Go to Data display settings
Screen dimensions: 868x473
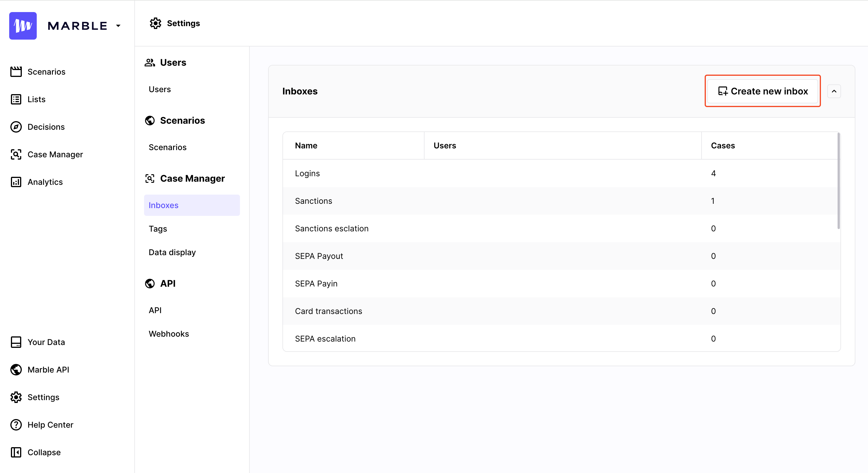[172, 252]
